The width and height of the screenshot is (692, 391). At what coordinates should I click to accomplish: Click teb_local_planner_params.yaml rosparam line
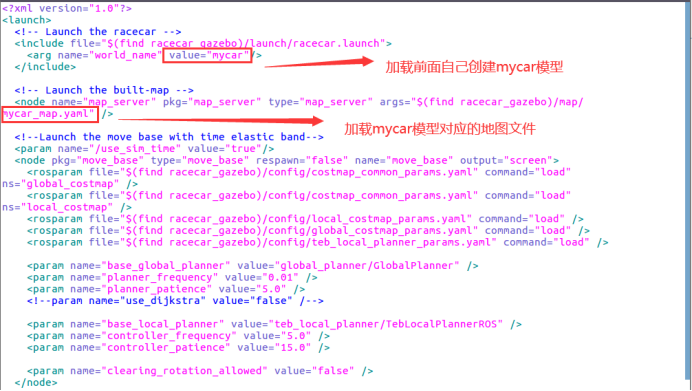pos(317,242)
